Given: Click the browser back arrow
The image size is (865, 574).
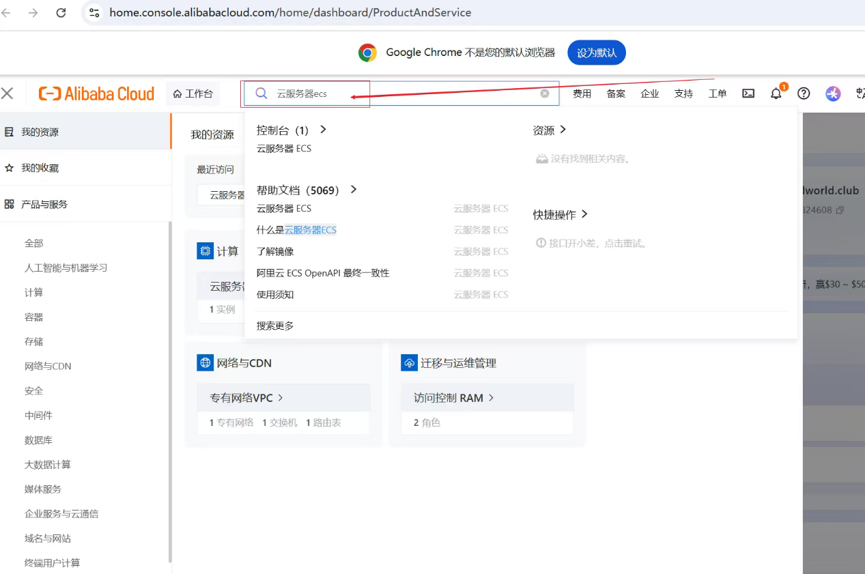Looking at the screenshot, I should tap(6, 12).
